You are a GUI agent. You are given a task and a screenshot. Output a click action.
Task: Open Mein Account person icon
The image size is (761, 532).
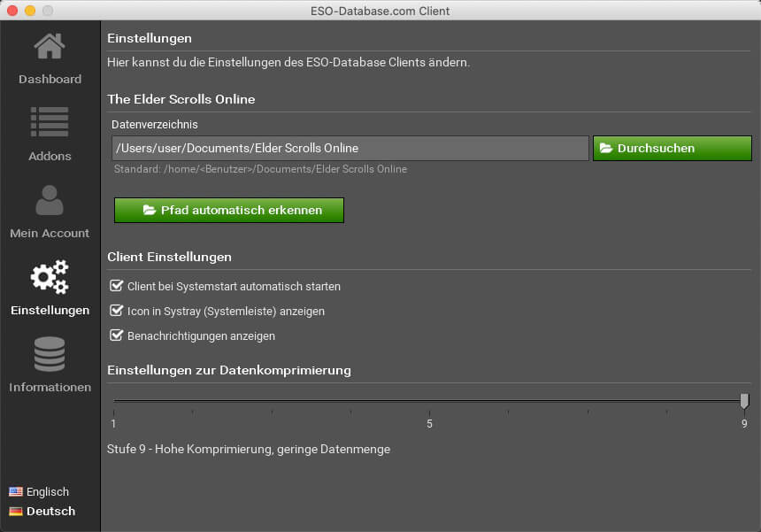click(50, 200)
